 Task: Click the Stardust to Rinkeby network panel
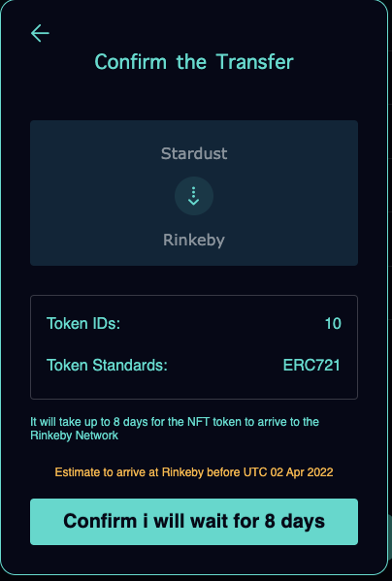click(x=194, y=193)
